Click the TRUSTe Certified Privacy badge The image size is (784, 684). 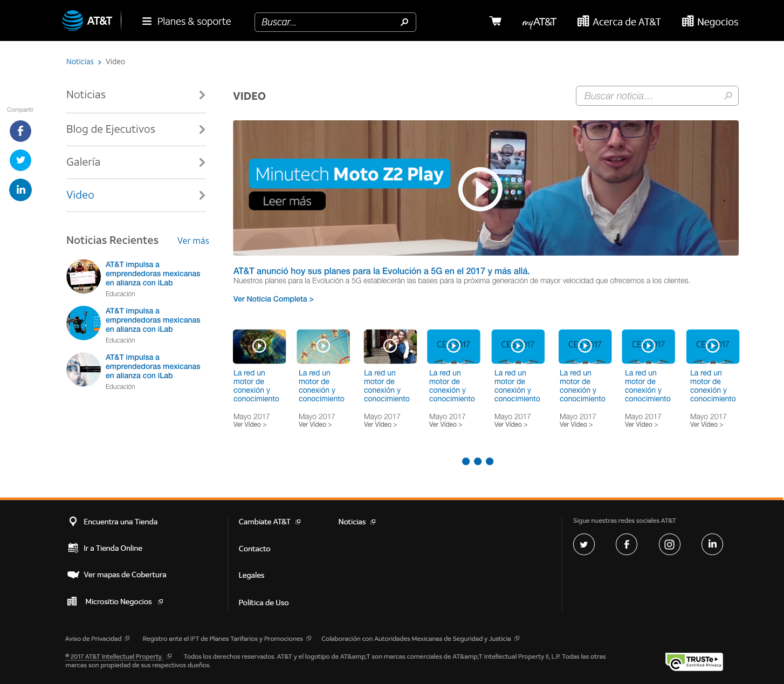(x=694, y=662)
